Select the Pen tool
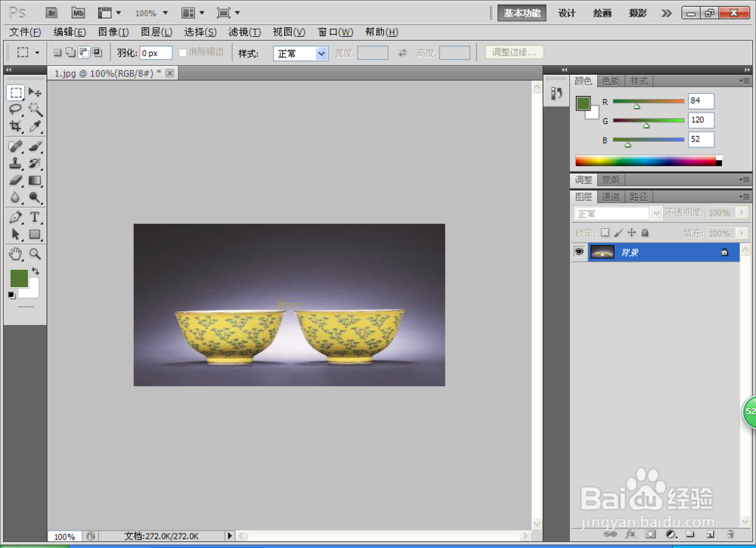 16,217
